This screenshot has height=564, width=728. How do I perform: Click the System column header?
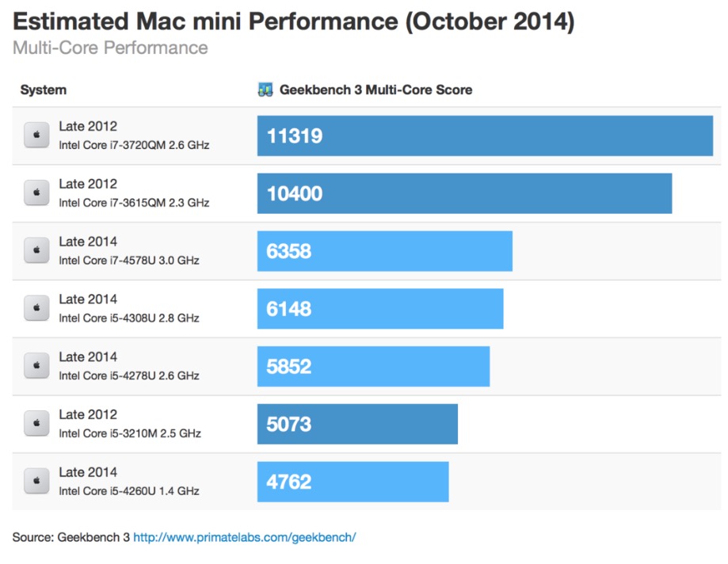click(x=44, y=90)
